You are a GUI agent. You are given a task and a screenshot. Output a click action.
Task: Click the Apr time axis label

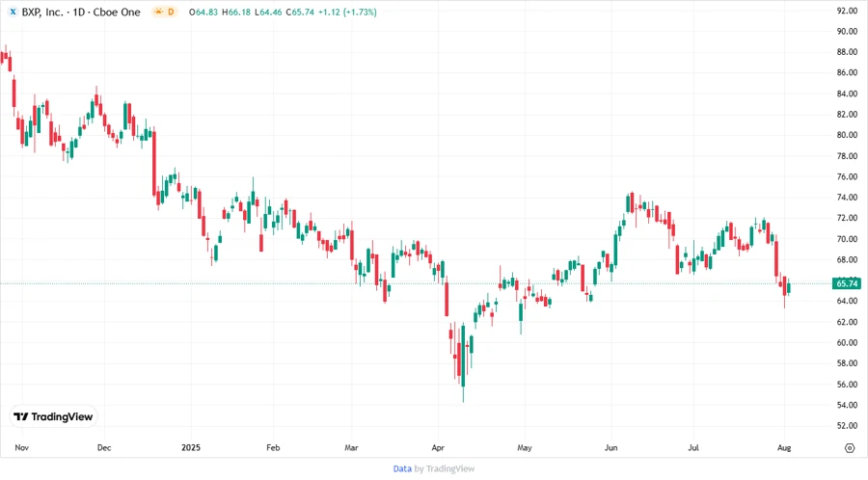(438, 447)
